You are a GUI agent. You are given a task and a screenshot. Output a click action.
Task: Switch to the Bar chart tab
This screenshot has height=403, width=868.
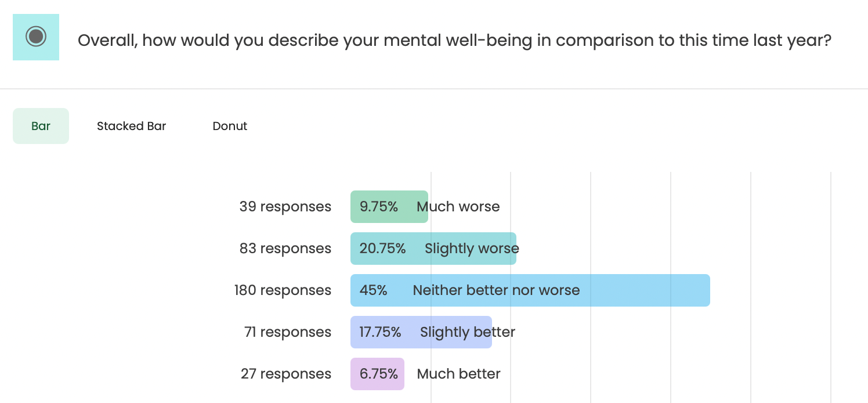[41, 126]
